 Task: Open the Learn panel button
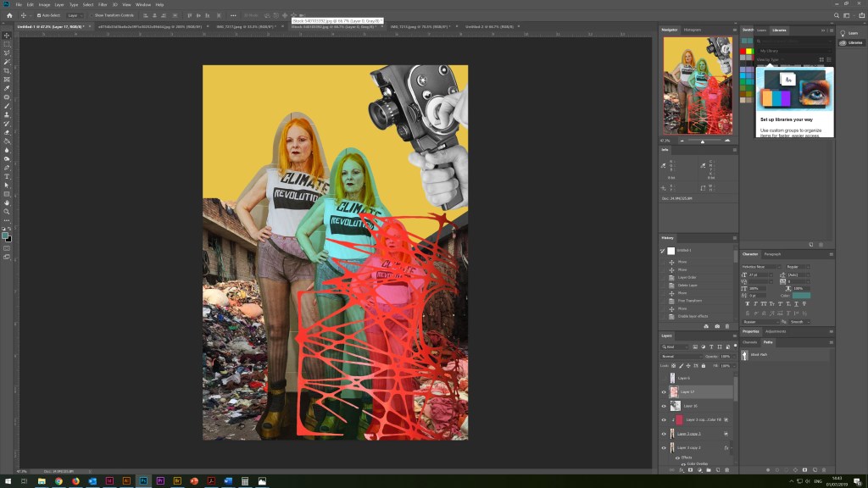850,33
